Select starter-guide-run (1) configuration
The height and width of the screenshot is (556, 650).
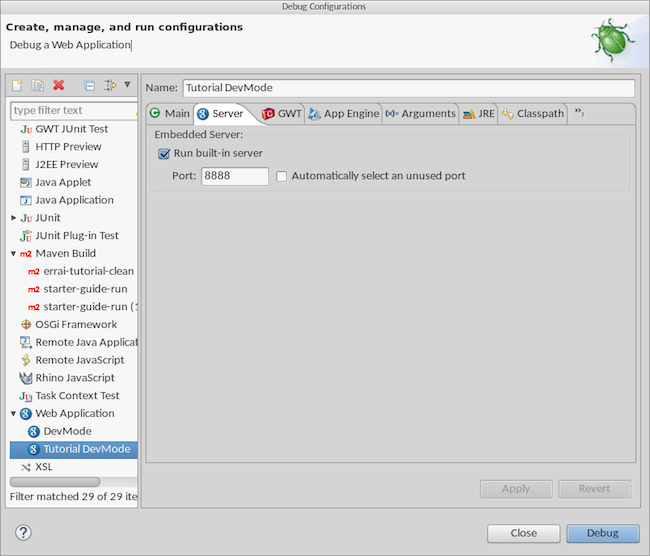(x=90, y=307)
